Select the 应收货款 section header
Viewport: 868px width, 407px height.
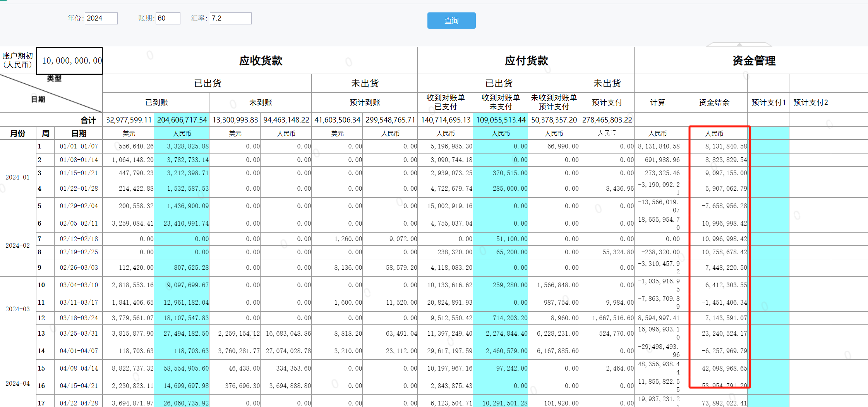click(x=260, y=61)
